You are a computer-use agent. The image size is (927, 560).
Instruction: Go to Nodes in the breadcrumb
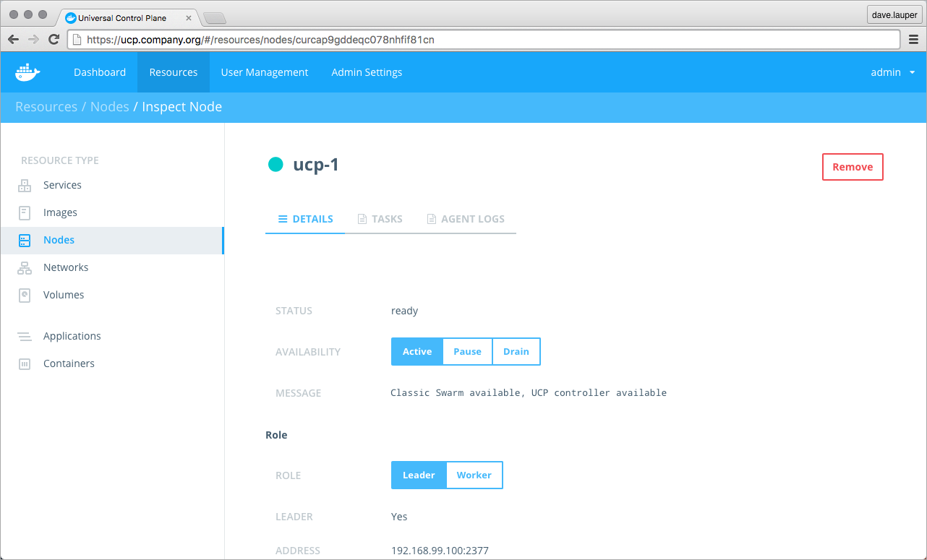109,107
